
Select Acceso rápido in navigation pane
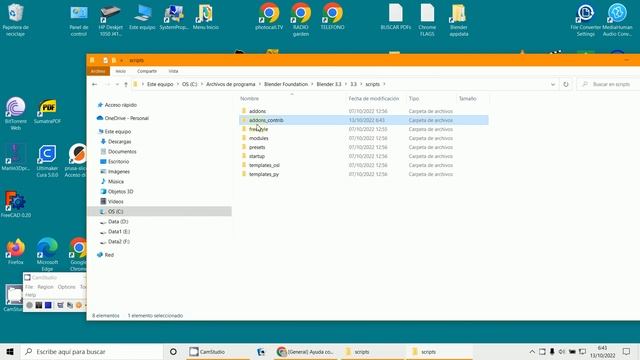(x=120, y=105)
